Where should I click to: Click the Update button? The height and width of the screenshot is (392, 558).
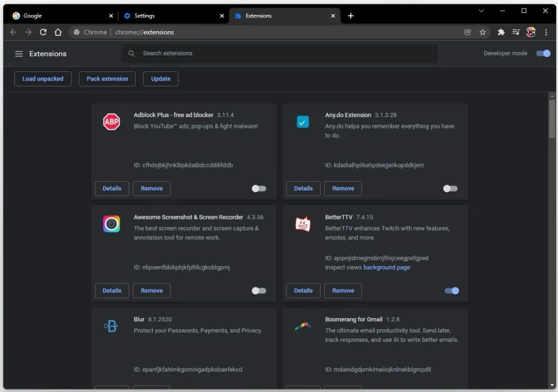click(x=161, y=79)
